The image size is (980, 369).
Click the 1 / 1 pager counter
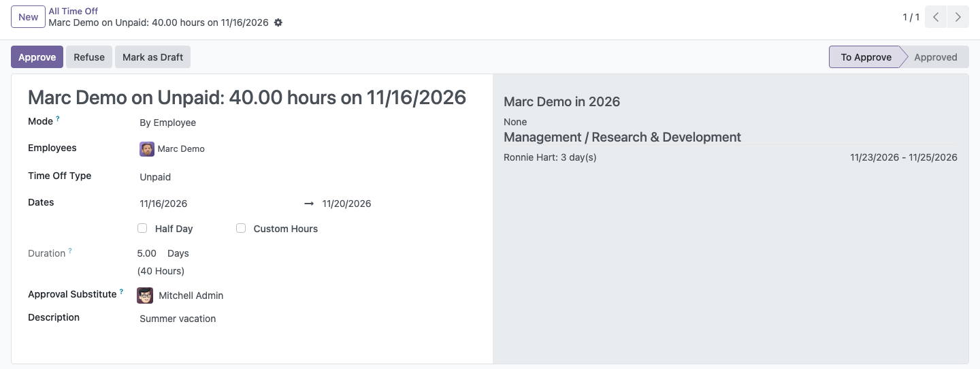[x=911, y=17]
